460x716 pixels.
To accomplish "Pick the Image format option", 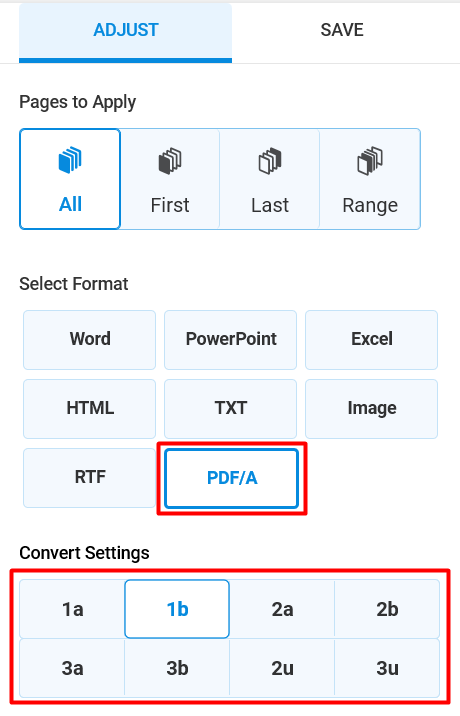I will [x=371, y=409].
